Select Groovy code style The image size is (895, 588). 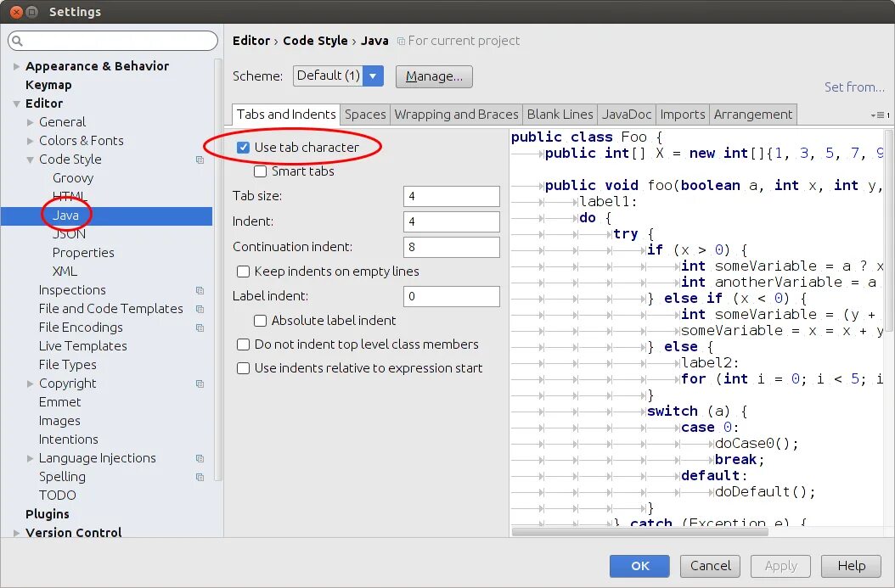pyautogui.click(x=73, y=178)
